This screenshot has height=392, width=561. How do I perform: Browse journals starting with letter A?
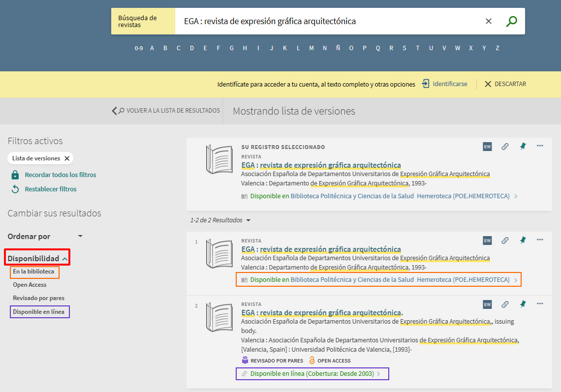152,48
